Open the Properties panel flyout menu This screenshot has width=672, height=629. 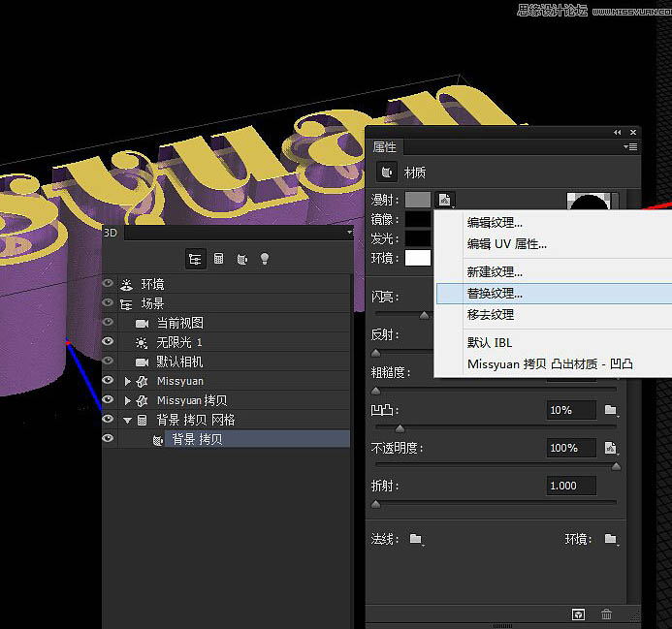coord(630,147)
